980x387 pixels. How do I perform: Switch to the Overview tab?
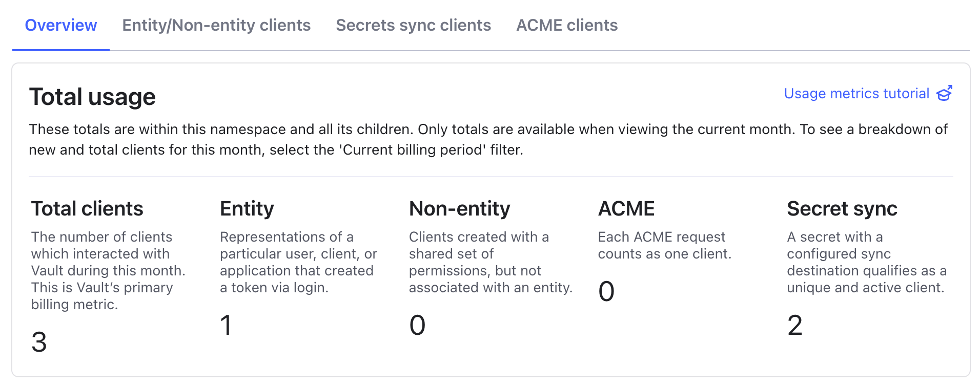coord(60,25)
